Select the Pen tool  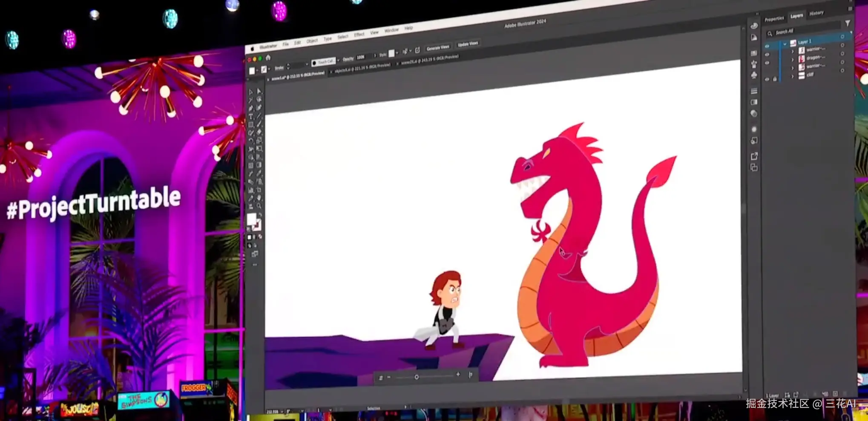[x=250, y=108]
